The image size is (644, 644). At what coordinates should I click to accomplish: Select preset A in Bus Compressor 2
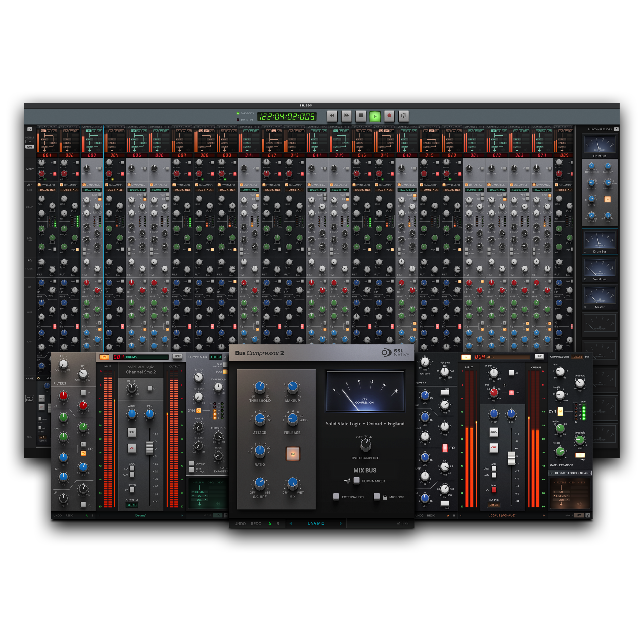point(270,523)
